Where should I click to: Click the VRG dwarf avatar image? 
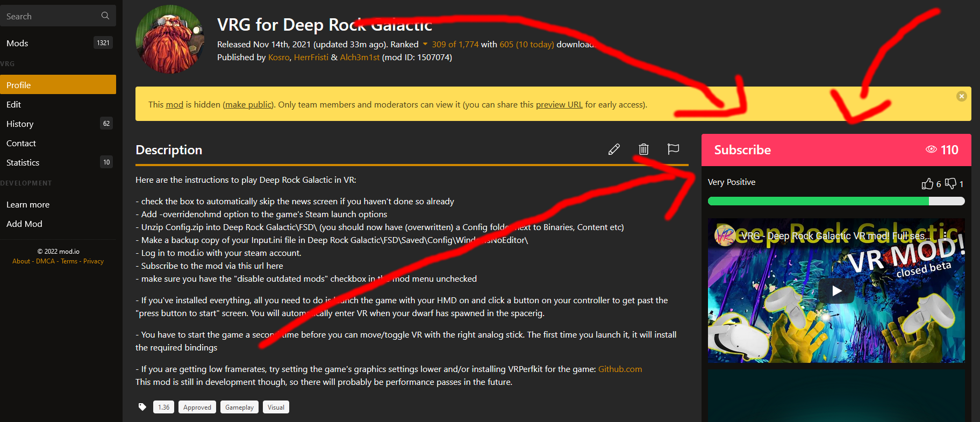click(170, 39)
